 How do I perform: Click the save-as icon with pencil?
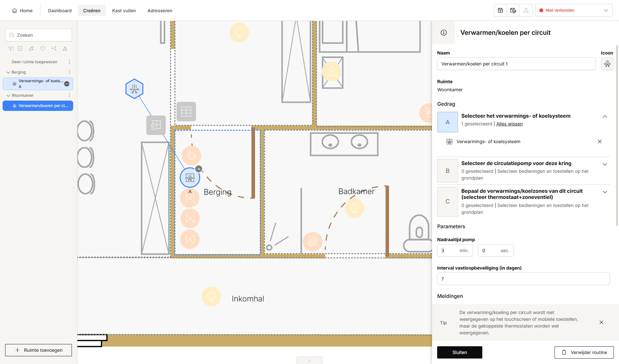click(x=513, y=10)
